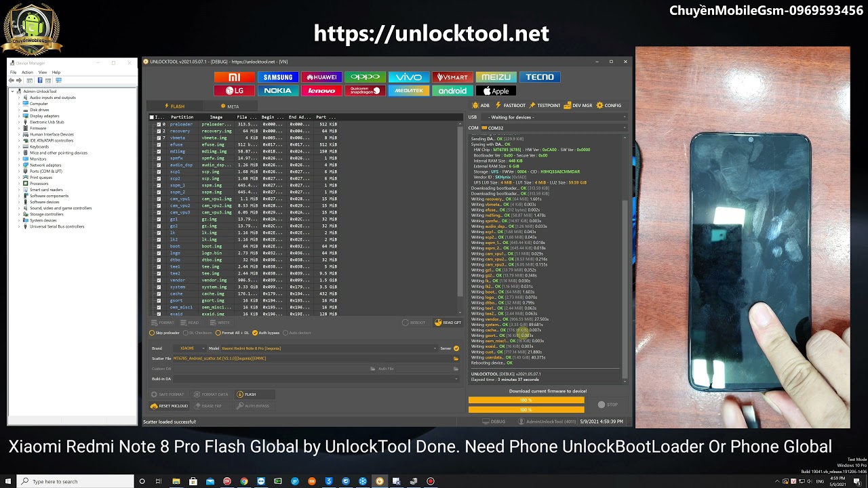Uncheck the vendor partition checkbox
This screenshot has height=488, width=868.
point(159,280)
